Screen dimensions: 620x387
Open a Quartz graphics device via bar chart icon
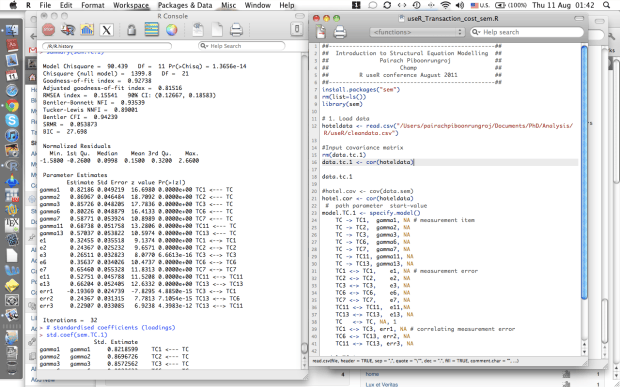(x=87, y=30)
